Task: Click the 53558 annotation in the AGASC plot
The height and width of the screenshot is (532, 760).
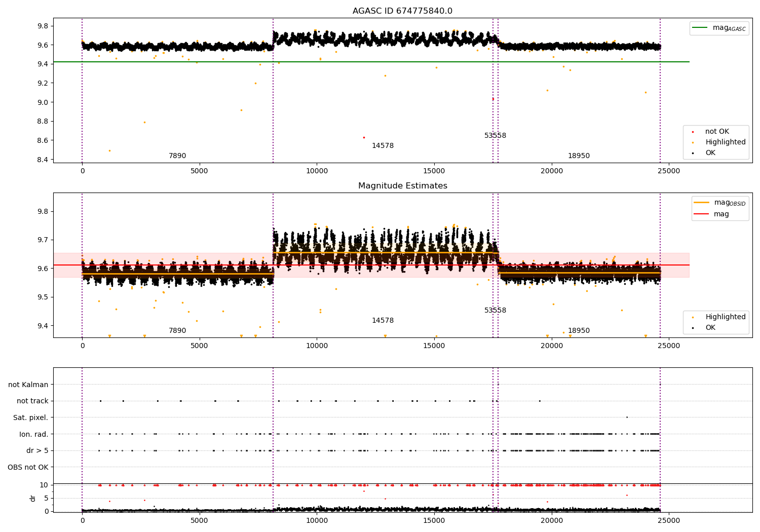Action: click(495, 136)
